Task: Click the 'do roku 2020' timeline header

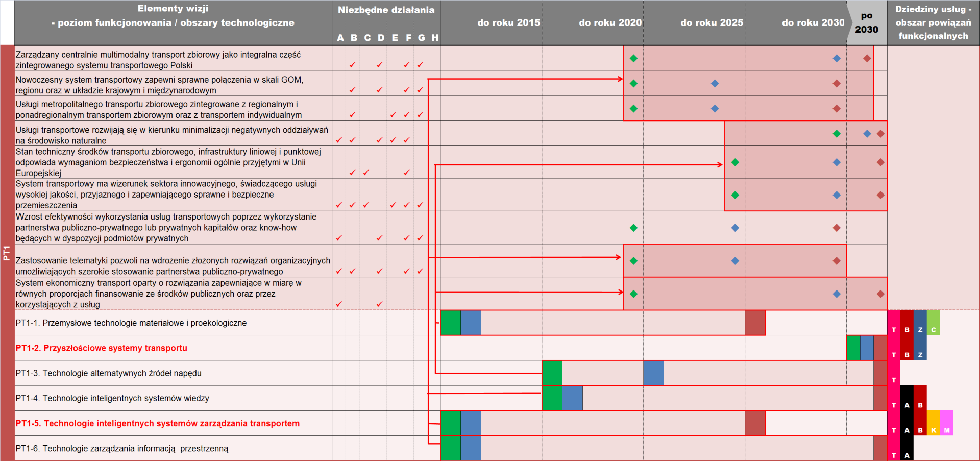Action: pos(610,22)
